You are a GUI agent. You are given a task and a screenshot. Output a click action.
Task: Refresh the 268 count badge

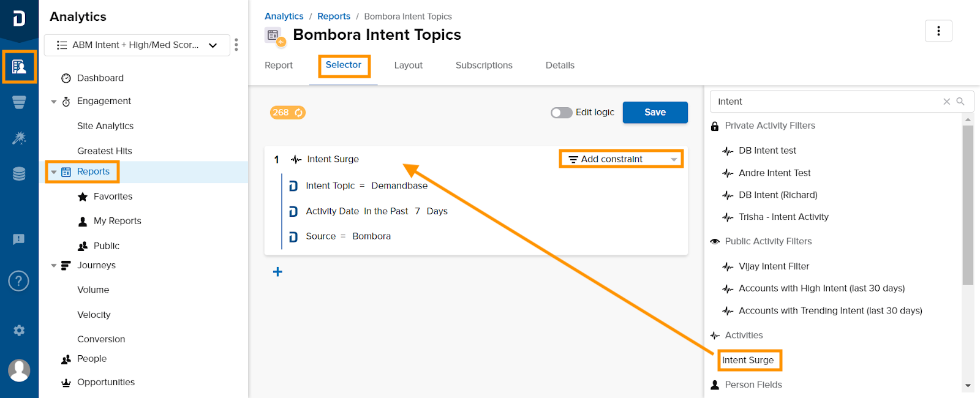(x=299, y=113)
